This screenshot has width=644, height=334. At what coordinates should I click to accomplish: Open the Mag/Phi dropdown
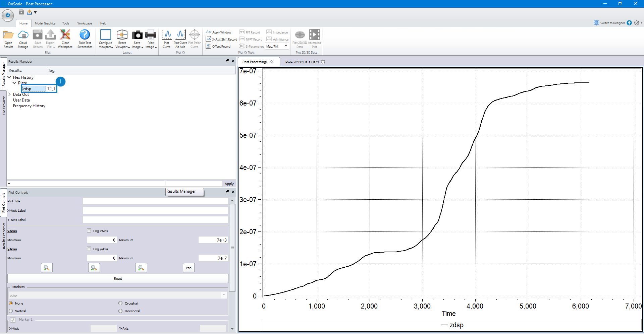[x=286, y=46]
